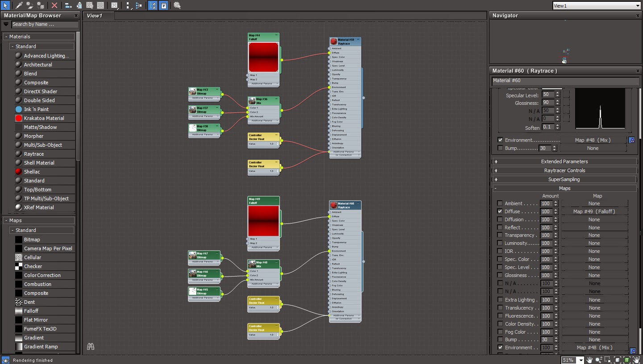
Task: Click the Specular Level spinner arrows
Action: pyautogui.click(x=558, y=95)
